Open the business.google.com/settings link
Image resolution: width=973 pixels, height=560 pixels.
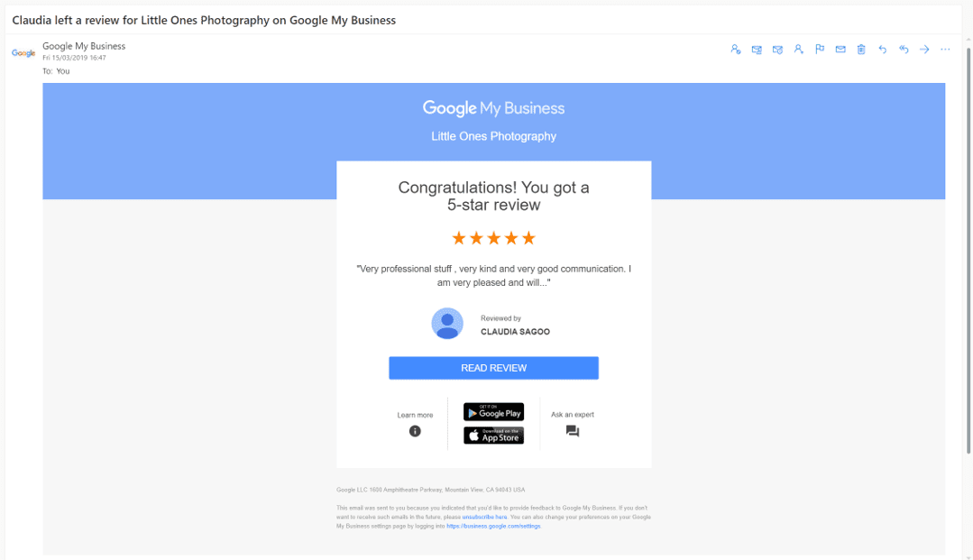493,526
